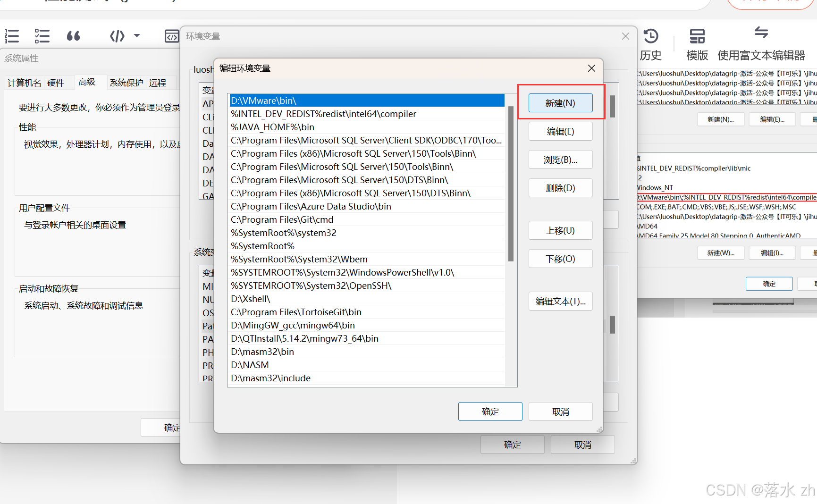Image resolution: width=817 pixels, height=504 pixels.
Task: Open the dropdown arrow beside the code icon
Action: (x=137, y=36)
